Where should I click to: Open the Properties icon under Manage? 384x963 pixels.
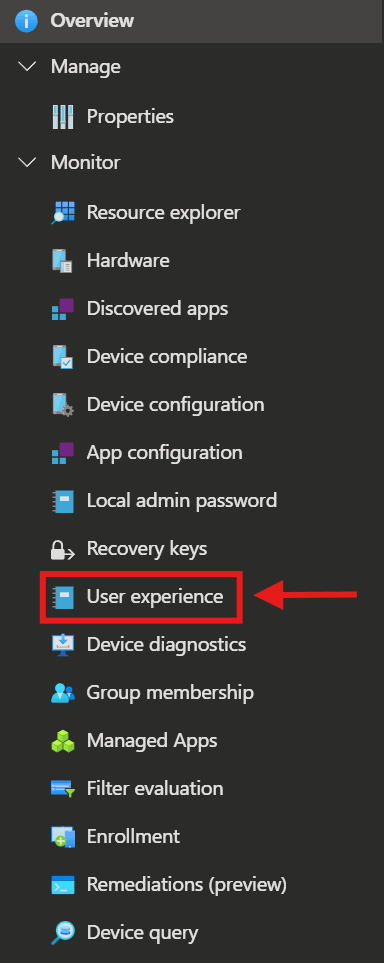coord(63,116)
